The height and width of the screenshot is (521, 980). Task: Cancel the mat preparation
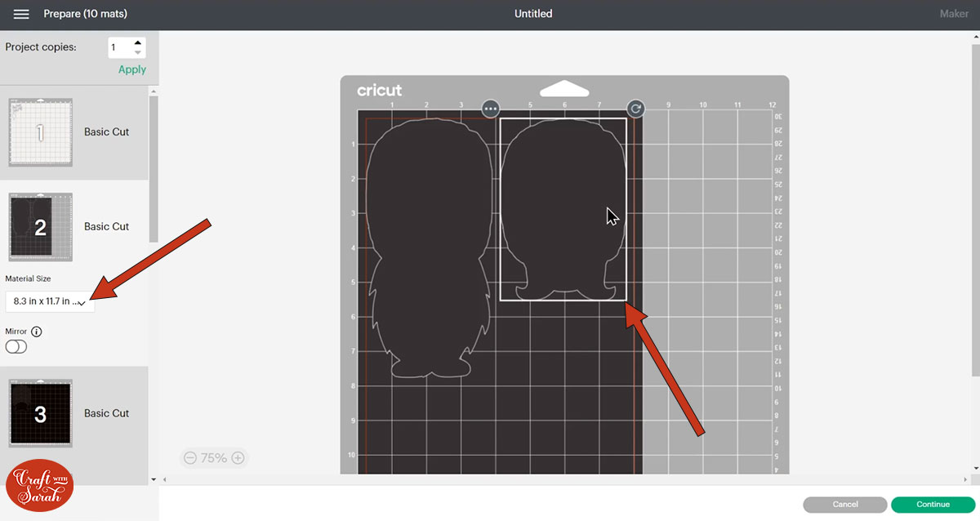(x=844, y=504)
